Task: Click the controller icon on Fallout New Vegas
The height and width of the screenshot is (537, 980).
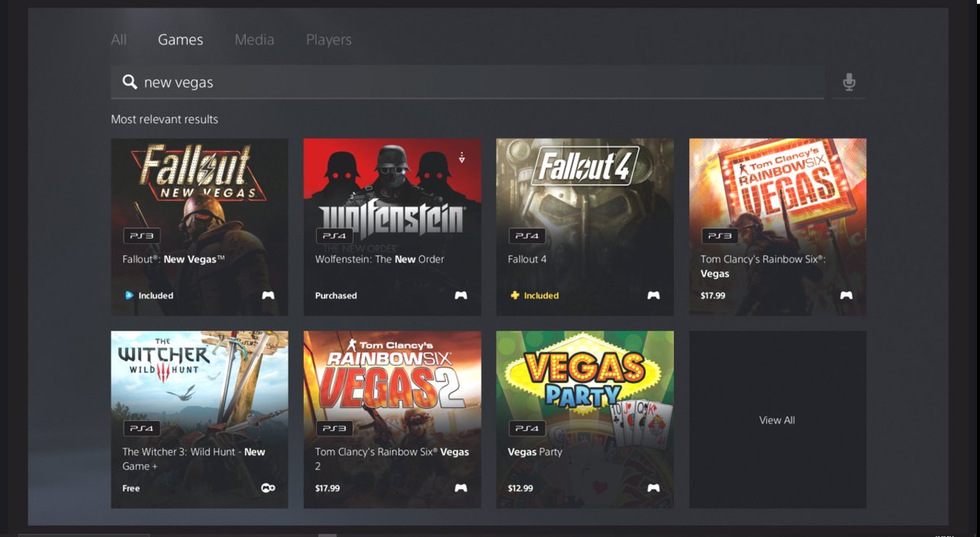Action: 268,295
